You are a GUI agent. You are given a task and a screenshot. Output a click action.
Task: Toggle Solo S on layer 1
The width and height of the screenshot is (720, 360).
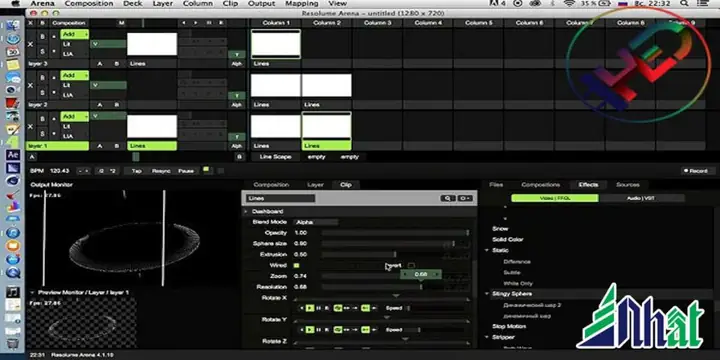point(43,134)
